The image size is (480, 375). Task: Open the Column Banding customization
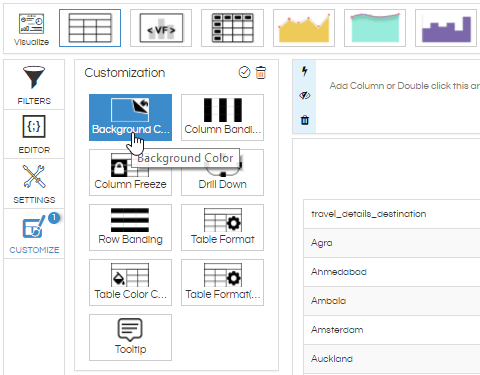[x=222, y=117]
